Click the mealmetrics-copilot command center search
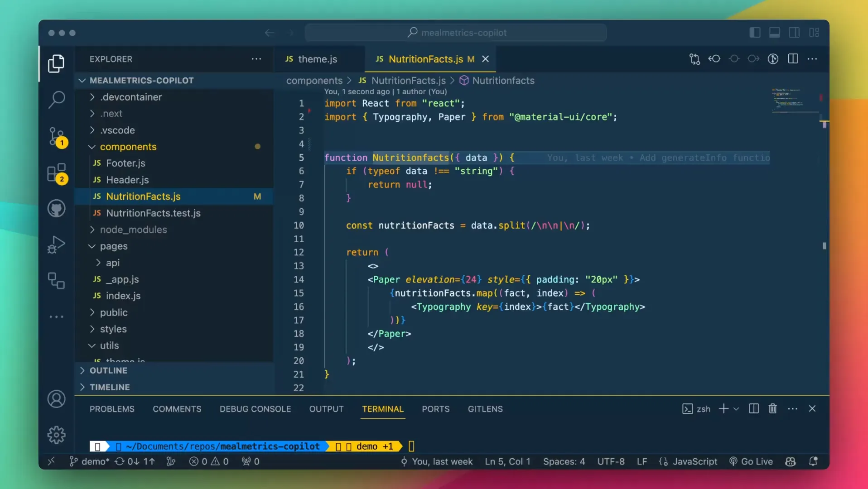The width and height of the screenshot is (868, 489). [x=455, y=33]
